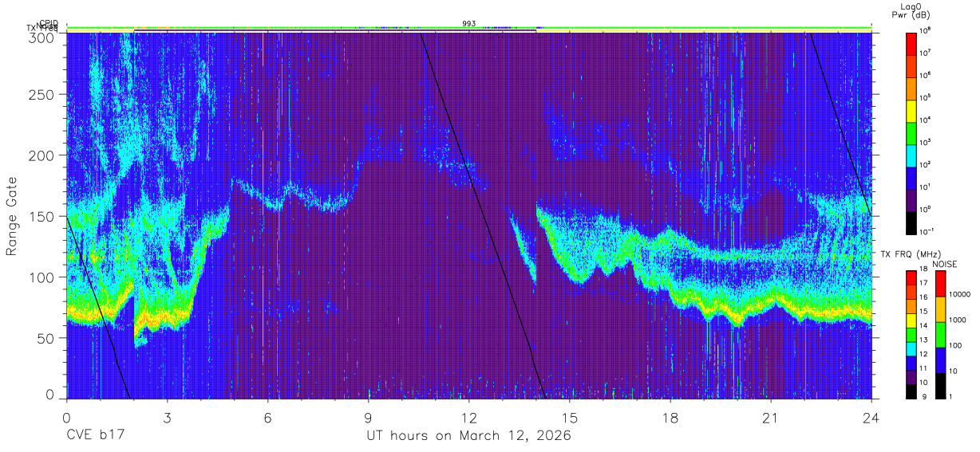
Task: Click the orange segment of NOISE colorbar
Action: click(x=940, y=308)
